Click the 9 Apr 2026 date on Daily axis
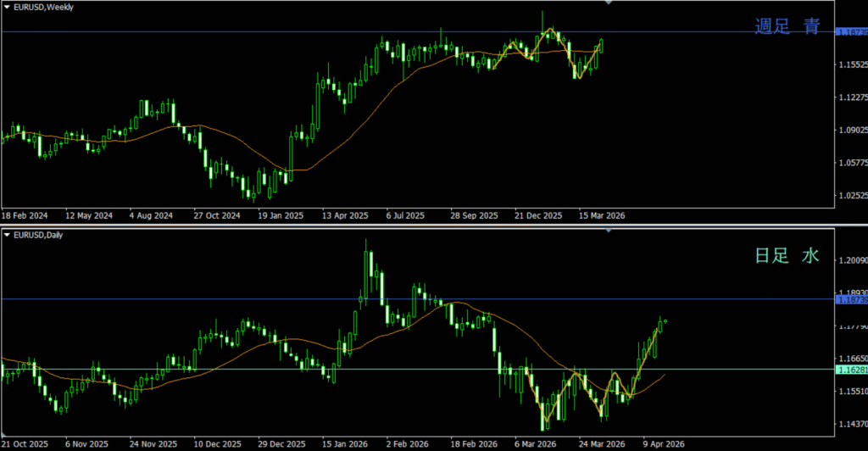 tap(663, 443)
